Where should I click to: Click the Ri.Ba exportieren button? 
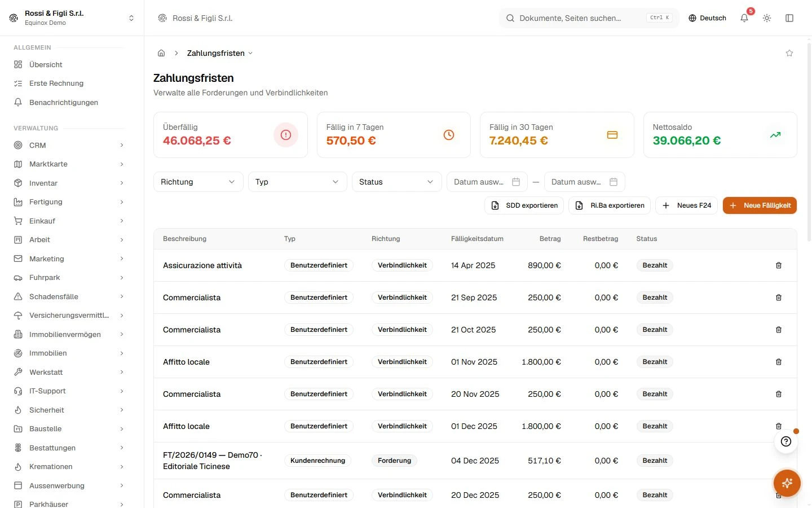[x=610, y=205]
